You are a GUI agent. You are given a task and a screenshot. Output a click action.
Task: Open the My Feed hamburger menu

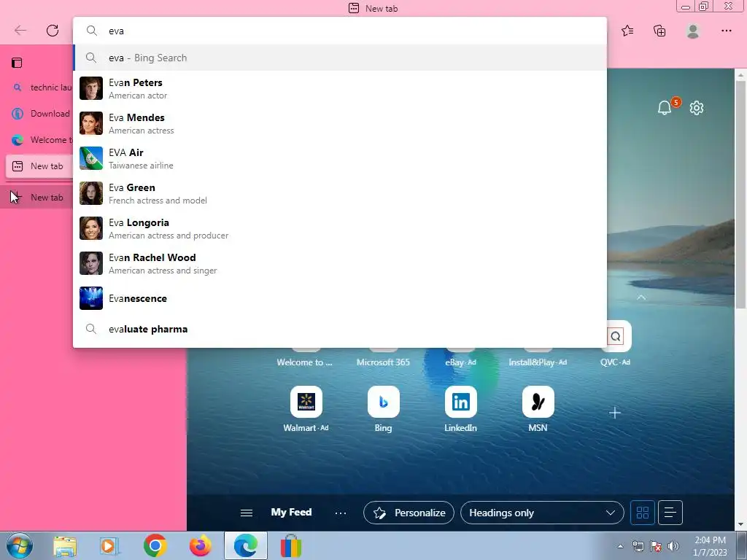click(247, 513)
